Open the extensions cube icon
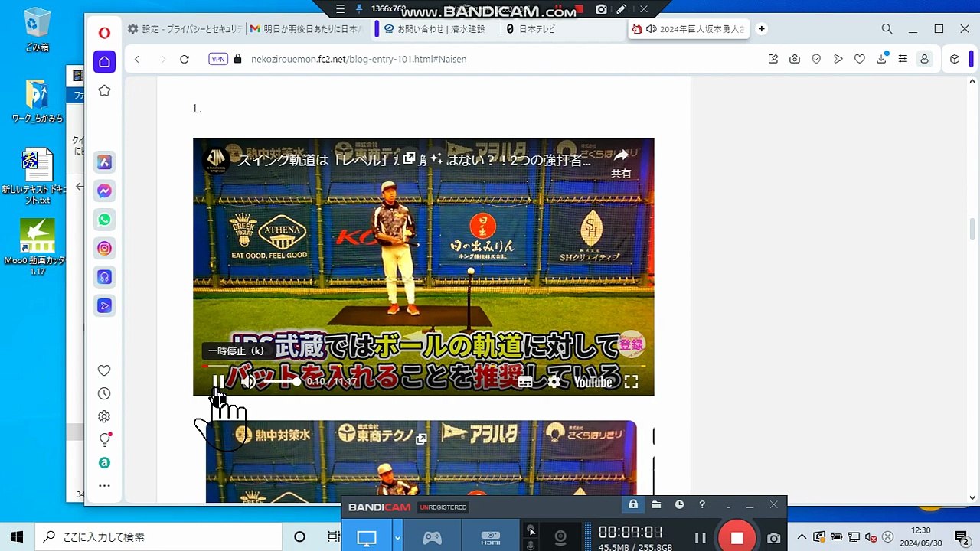The width and height of the screenshot is (980, 551). click(955, 59)
